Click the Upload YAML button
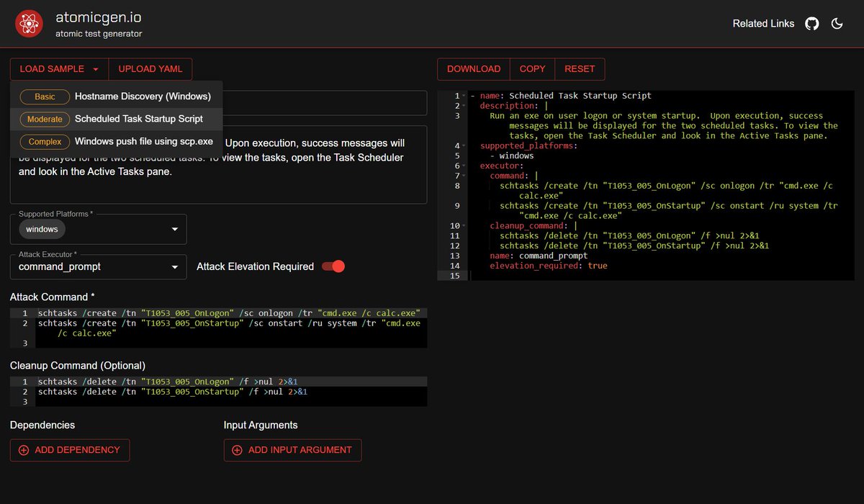 point(150,69)
